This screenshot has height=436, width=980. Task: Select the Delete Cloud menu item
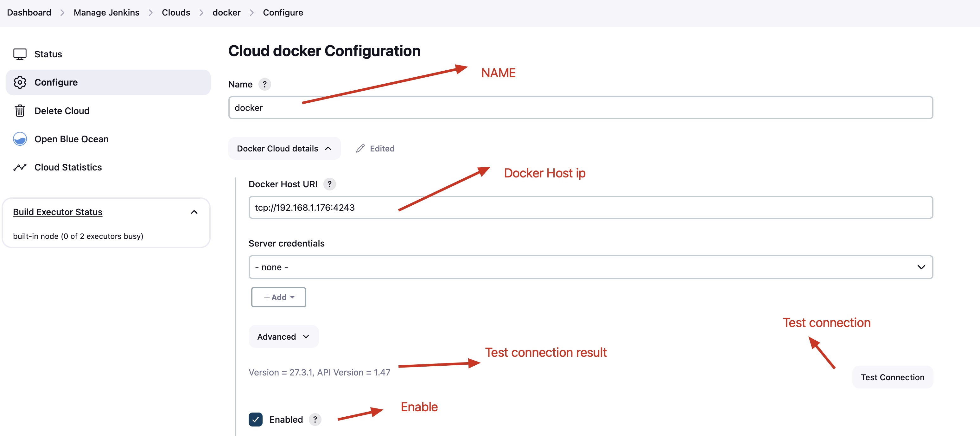click(x=62, y=110)
